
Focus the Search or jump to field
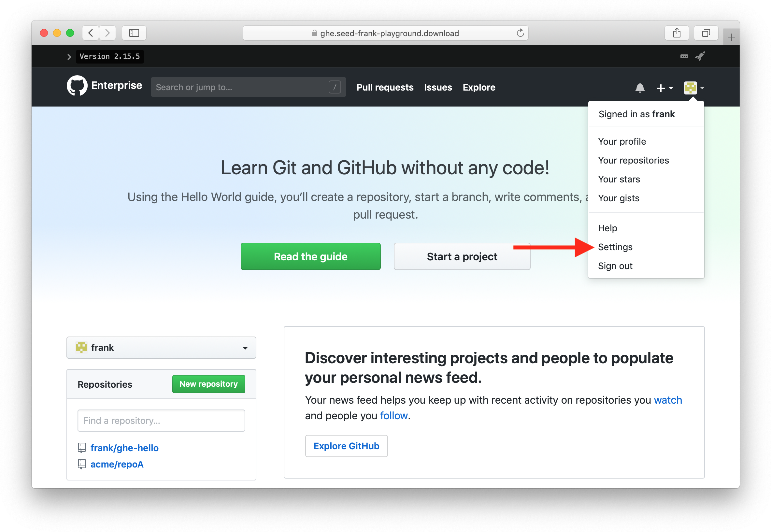[248, 87]
